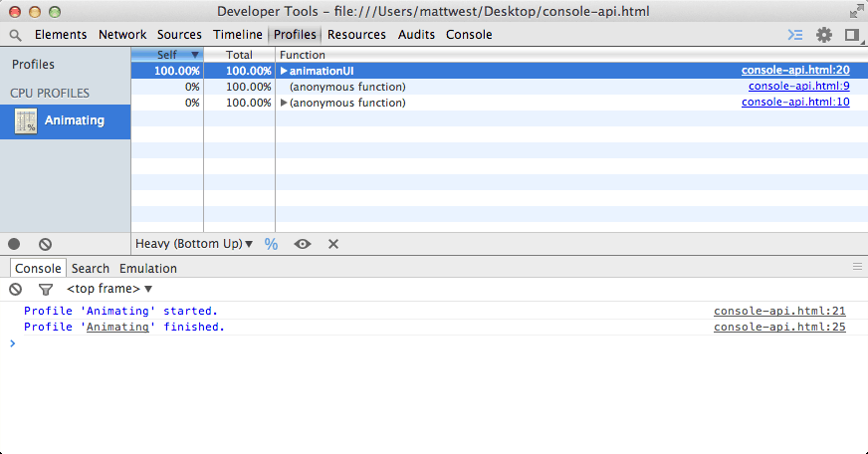Open console-api.html:25 link in console
This screenshot has width=868, height=454.
779,328
